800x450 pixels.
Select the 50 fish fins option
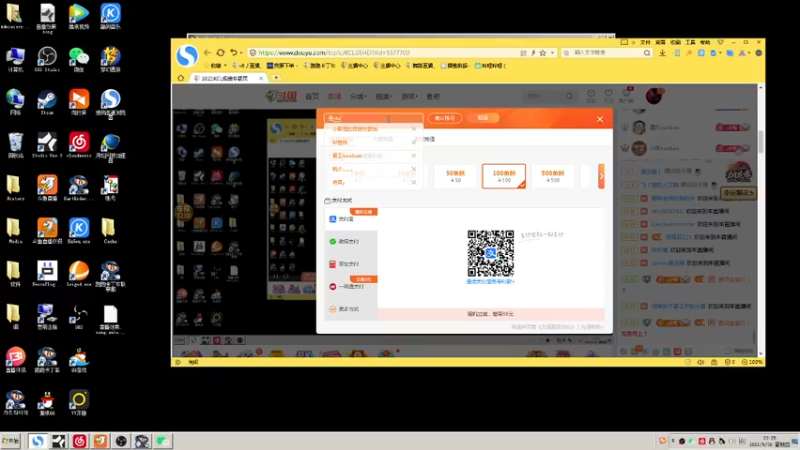455,176
